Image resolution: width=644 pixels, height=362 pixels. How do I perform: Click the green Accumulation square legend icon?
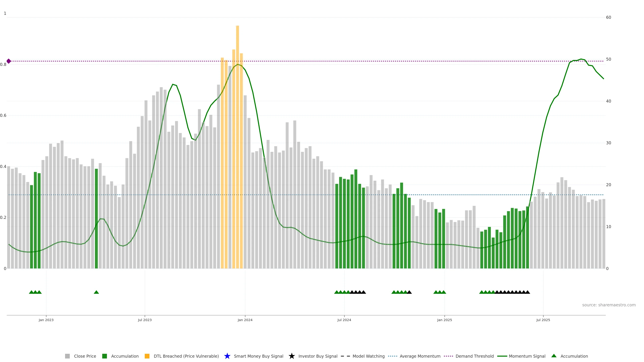[x=104, y=356]
